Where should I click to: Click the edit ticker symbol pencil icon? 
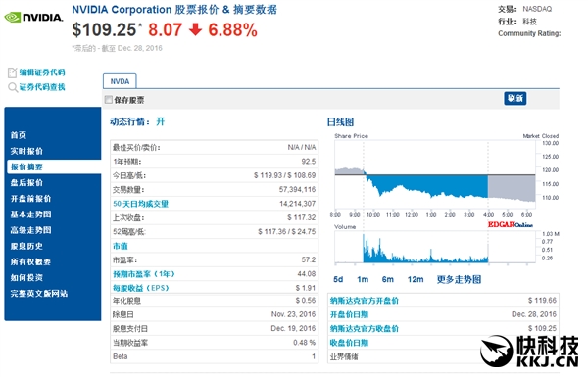tap(12, 72)
